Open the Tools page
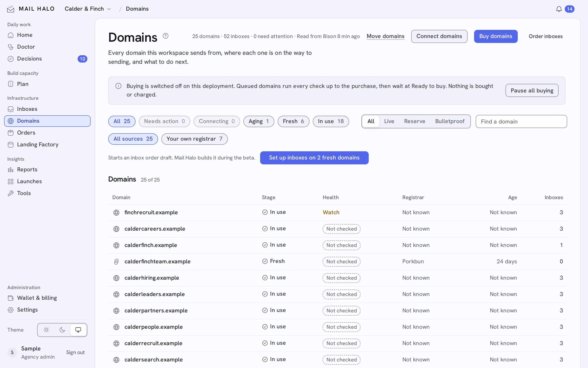The image size is (588, 368). point(47,193)
